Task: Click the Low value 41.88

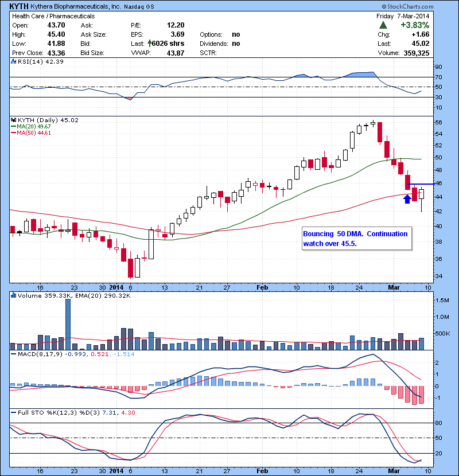Action: click(56, 44)
